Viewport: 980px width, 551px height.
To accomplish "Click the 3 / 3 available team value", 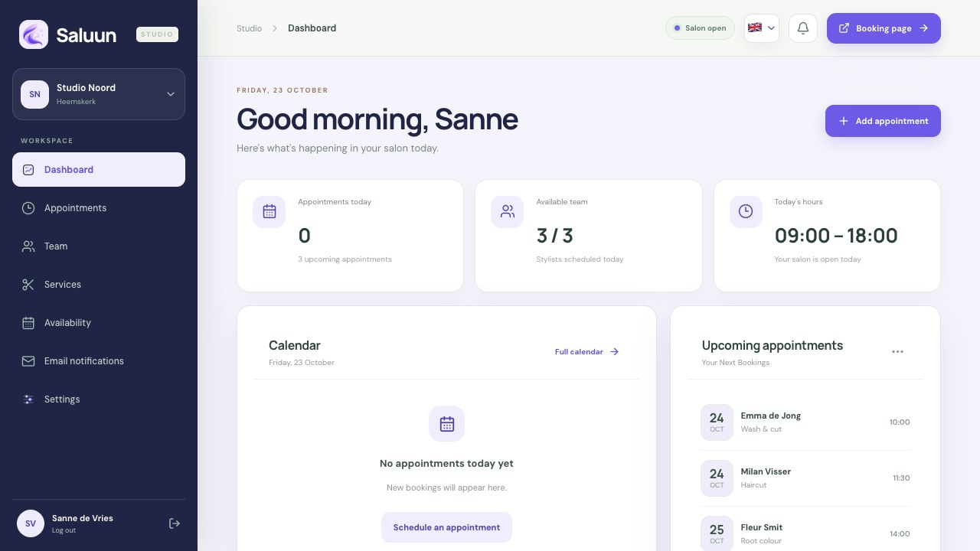I will [x=555, y=236].
